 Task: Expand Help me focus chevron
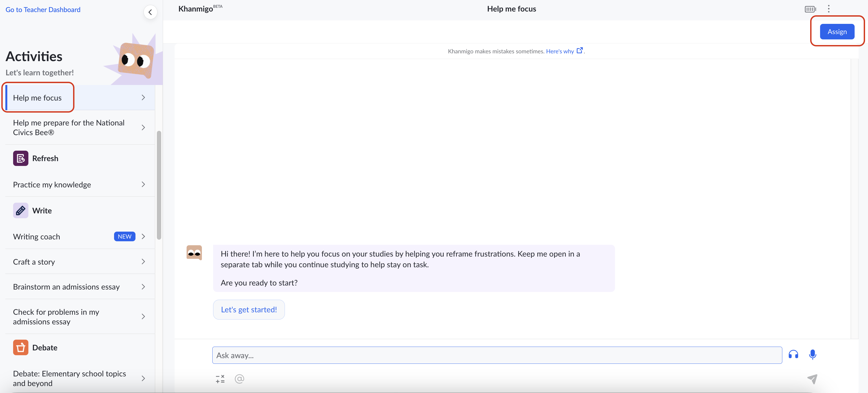[x=143, y=98]
